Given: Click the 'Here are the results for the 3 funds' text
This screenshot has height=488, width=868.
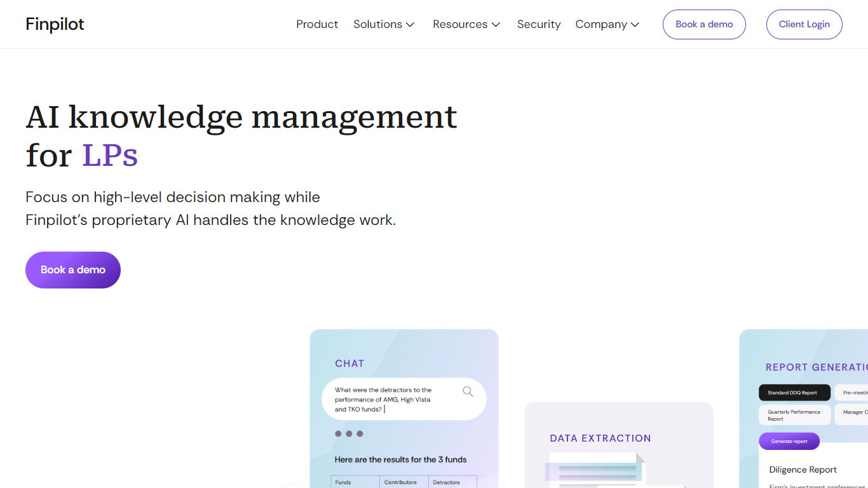Looking at the screenshot, I should (x=401, y=459).
